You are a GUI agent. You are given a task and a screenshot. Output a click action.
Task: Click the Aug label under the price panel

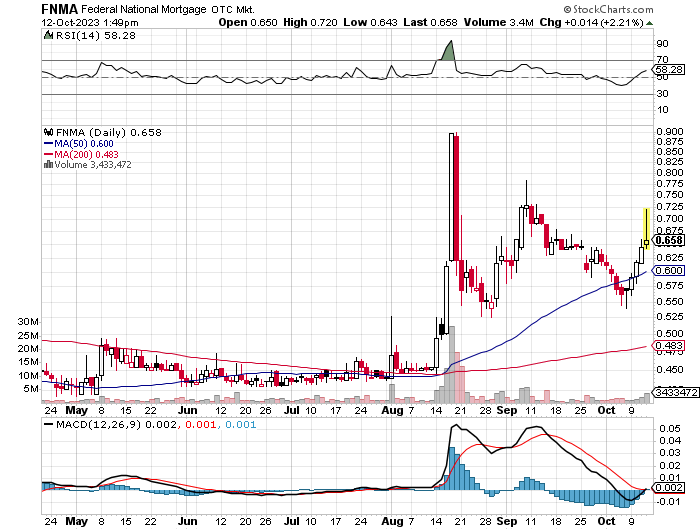392,410
